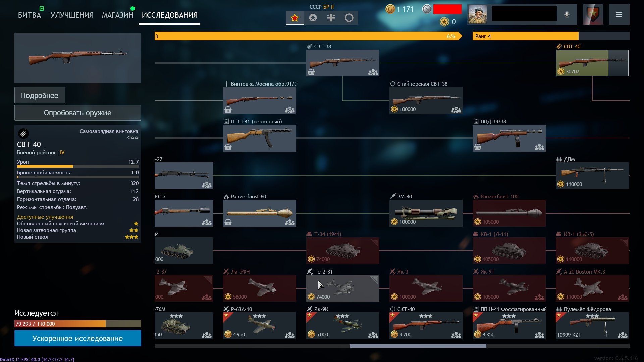
Task: Select the USSR red star faction icon
Action: click(x=295, y=18)
